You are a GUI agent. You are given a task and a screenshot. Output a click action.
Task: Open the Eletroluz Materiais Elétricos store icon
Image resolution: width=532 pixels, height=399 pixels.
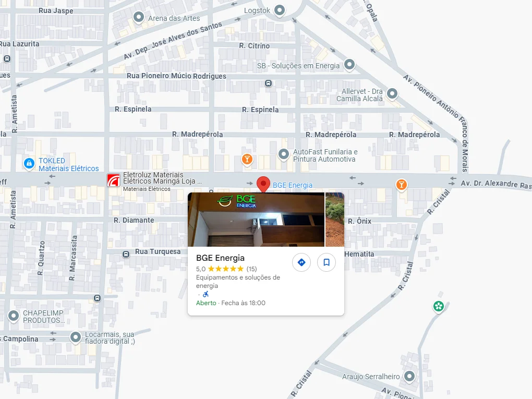coord(114,180)
